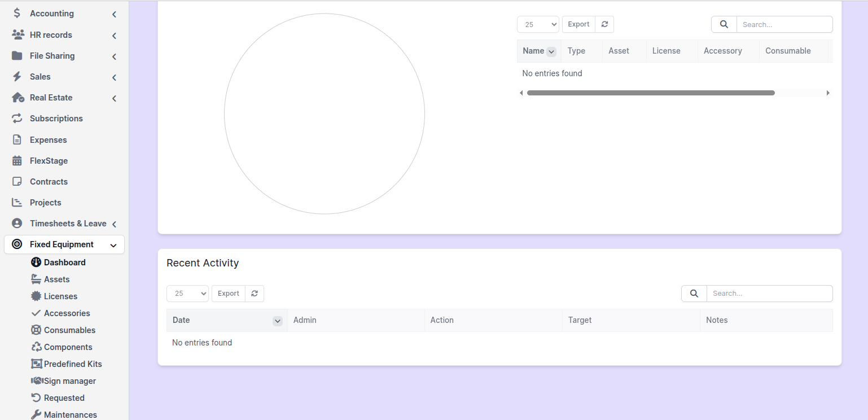
Task: Click Export button in Recent Activity
Action: coord(229,294)
